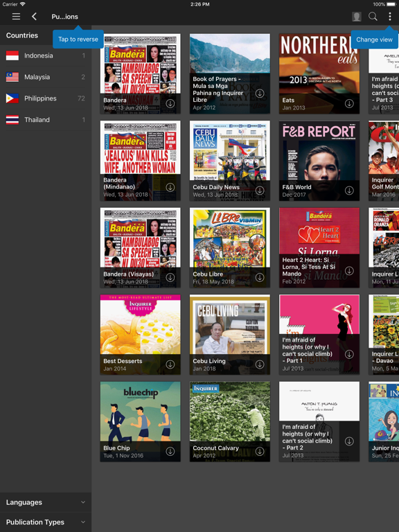Viewport: 399px width, 532px height.
Task: Expand the Languages filter section
Action: click(46, 502)
